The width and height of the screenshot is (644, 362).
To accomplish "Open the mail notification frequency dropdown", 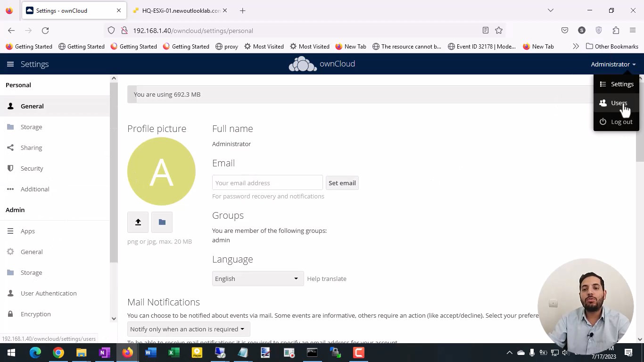I will pos(188,329).
